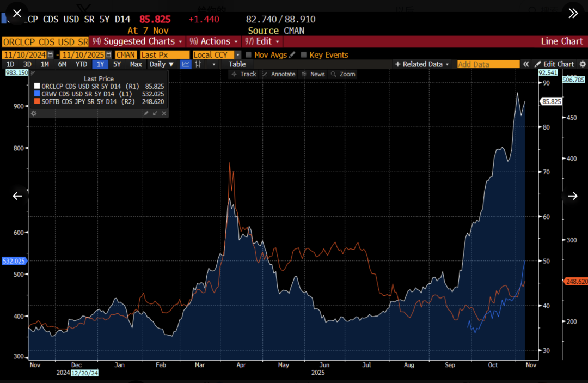The height and width of the screenshot is (383, 588).
Task: Click the blue CRWV legend color swatch
Action: click(37, 94)
